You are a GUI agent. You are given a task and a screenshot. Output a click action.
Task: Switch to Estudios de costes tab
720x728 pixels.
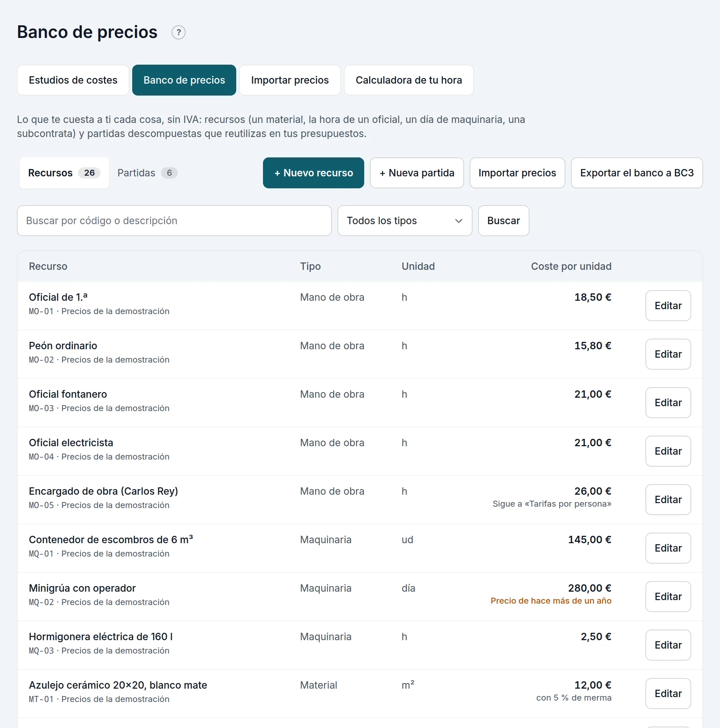point(73,80)
